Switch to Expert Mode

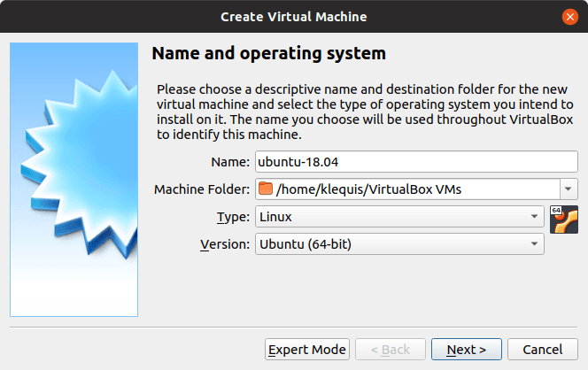(307, 350)
